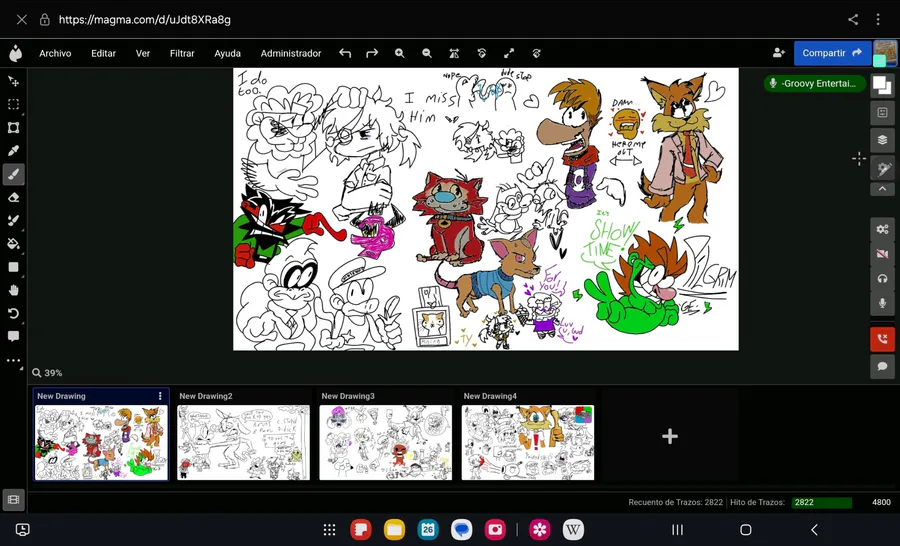
Task: Open the foreground/background color swatches
Action: click(882, 86)
